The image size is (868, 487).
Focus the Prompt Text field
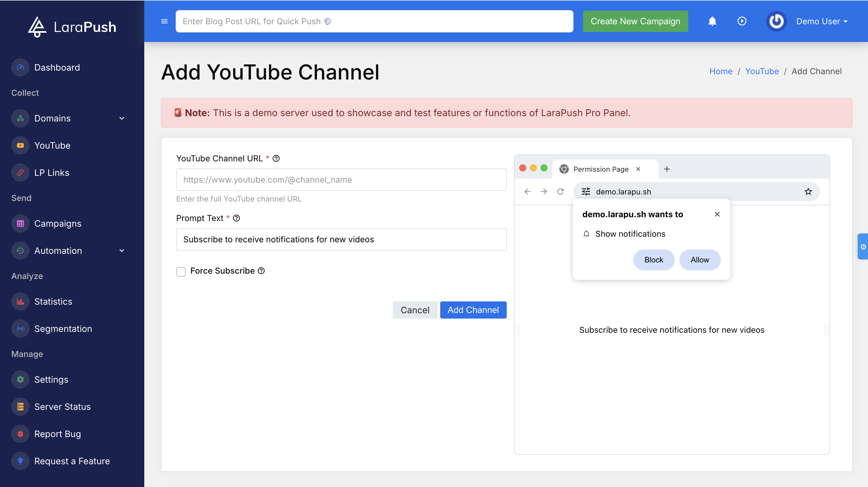pyautogui.click(x=341, y=239)
